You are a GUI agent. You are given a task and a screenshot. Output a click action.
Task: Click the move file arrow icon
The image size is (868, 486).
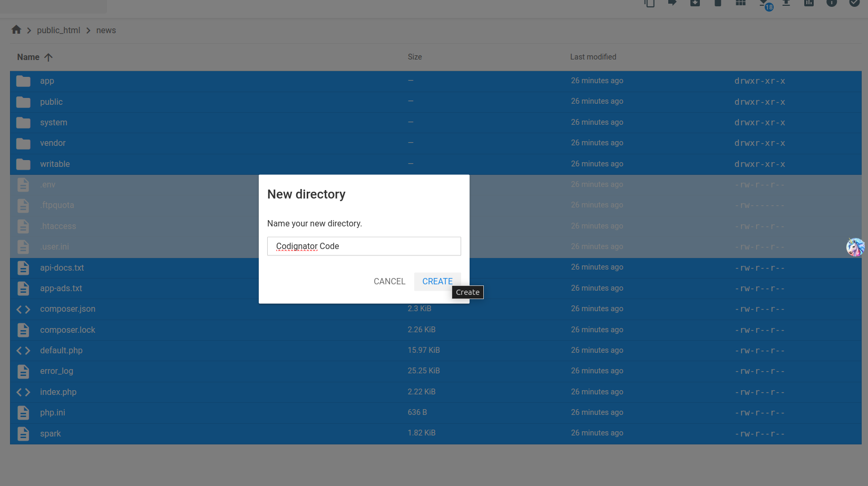tap(672, 3)
